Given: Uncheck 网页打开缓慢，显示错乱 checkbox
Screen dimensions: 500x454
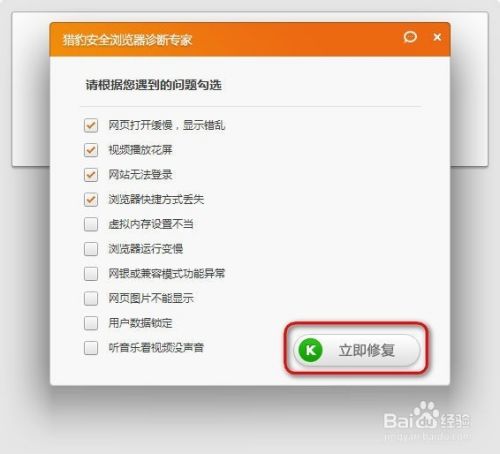Looking at the screenshot, I should [91, 125].
